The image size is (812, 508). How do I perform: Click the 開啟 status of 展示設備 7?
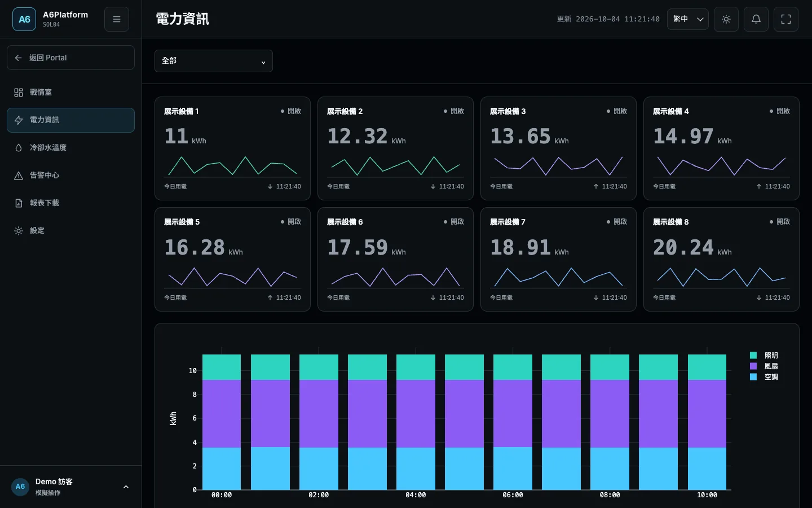point(617,222)
